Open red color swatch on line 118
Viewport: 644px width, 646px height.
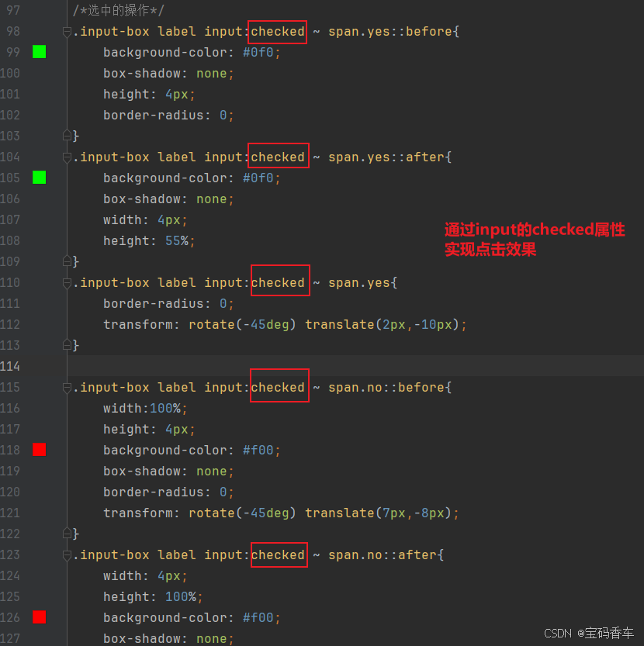39,450
